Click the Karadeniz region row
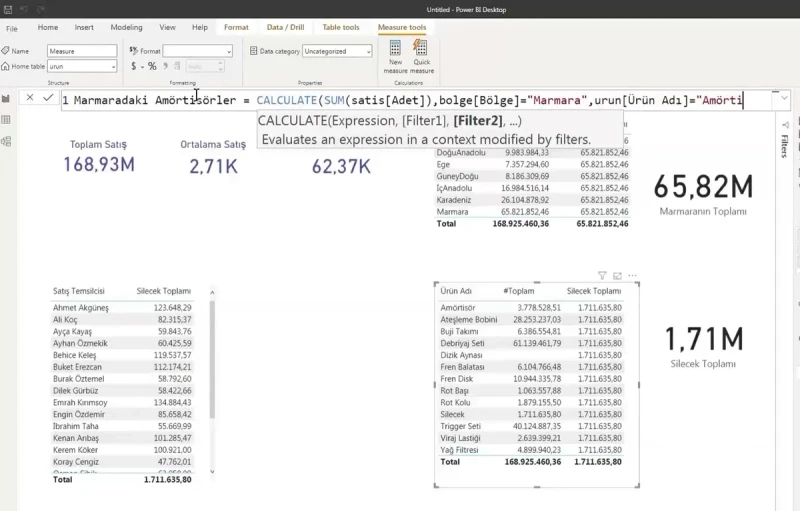 (532, 200)
